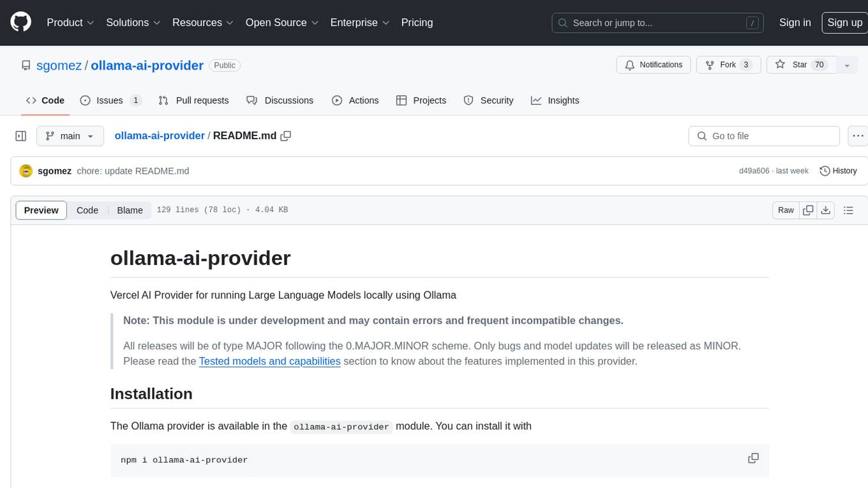Click the Sign in link
868x488 pixels.
[x=795, y=22]
